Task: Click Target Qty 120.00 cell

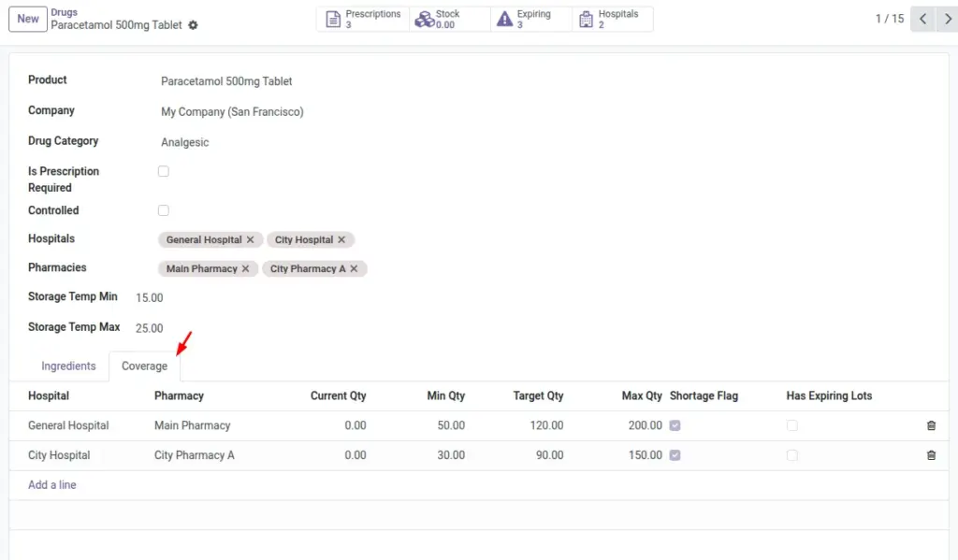Action: 546,425
